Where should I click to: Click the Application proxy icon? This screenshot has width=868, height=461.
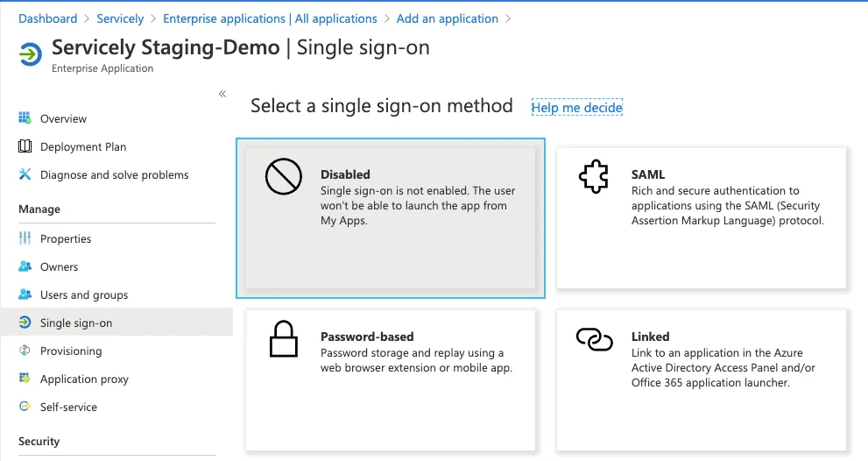(x=25, y=379)
